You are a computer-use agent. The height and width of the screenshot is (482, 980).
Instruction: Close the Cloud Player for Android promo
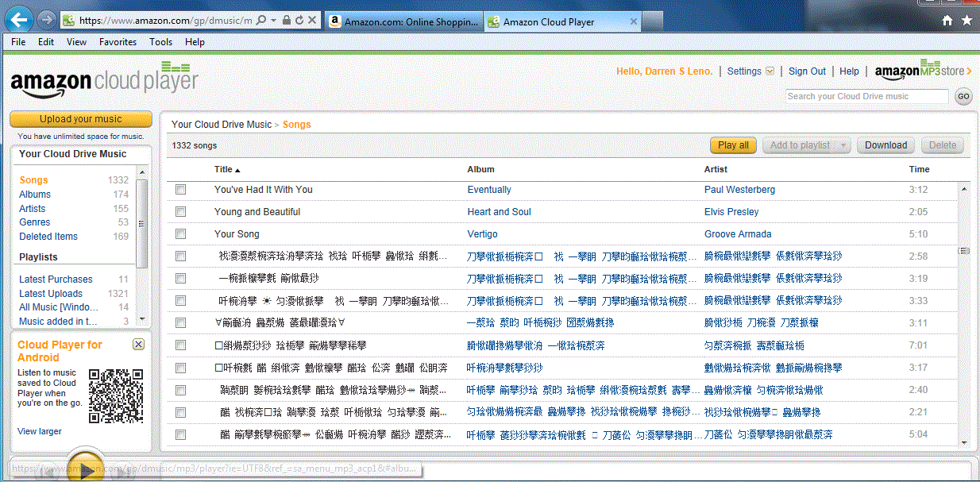coord(138,344)
